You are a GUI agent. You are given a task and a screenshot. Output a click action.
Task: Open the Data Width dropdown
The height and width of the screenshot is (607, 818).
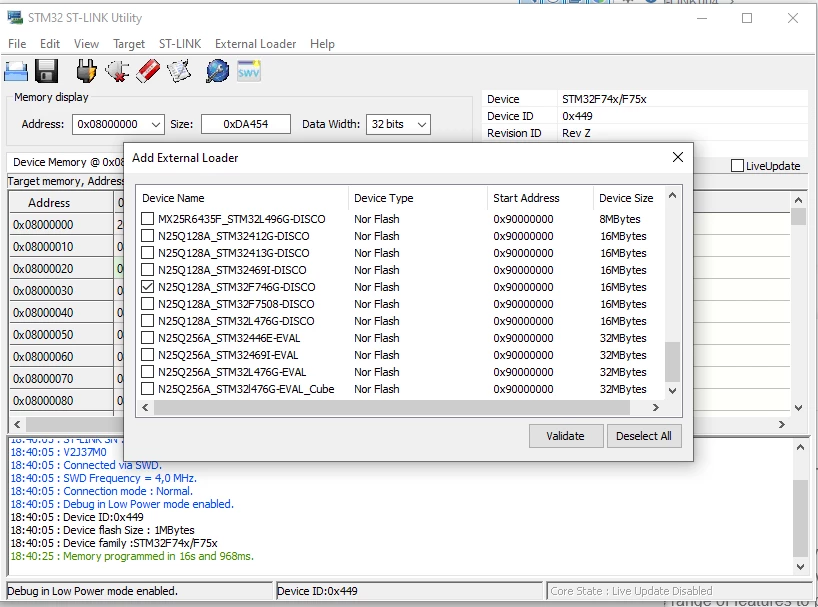click(422, 125)
